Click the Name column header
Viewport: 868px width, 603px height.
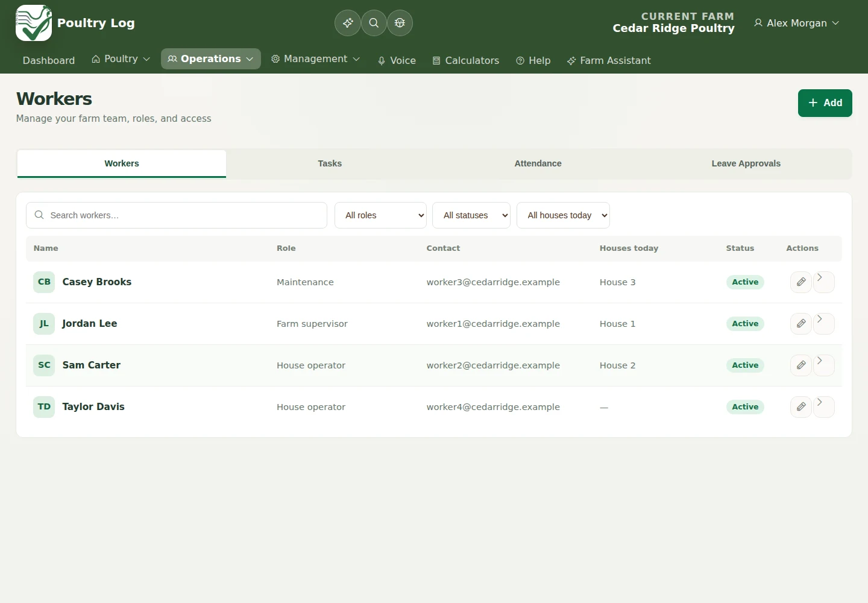pyautogui.click(x=46, y=248)
